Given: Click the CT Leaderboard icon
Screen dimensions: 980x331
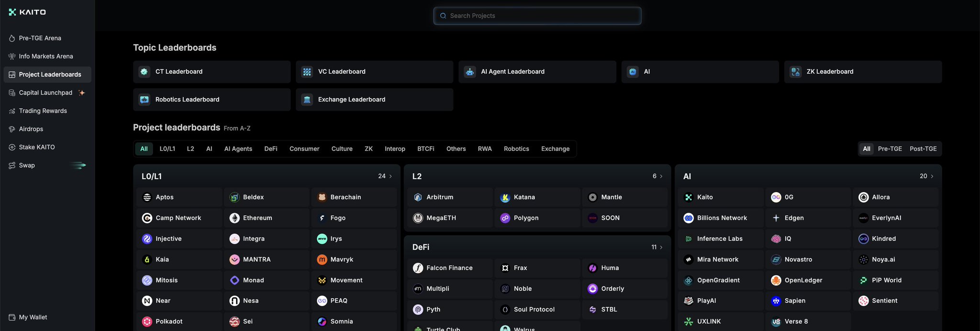Looking at the screenshot, I should click(x=144, y=72).
